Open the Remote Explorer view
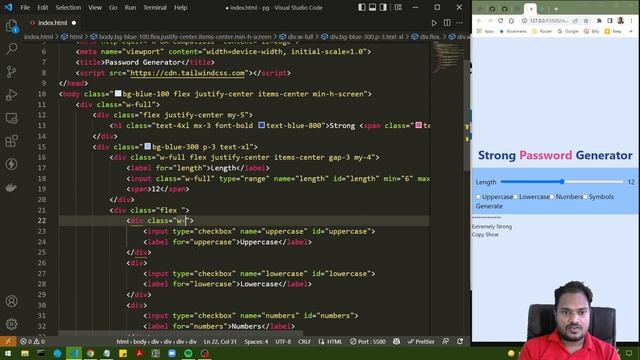 (11, 118)
